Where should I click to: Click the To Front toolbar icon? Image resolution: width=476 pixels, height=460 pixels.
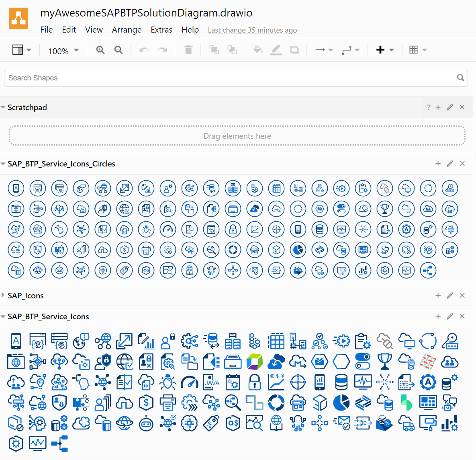[x=214, y=50]
